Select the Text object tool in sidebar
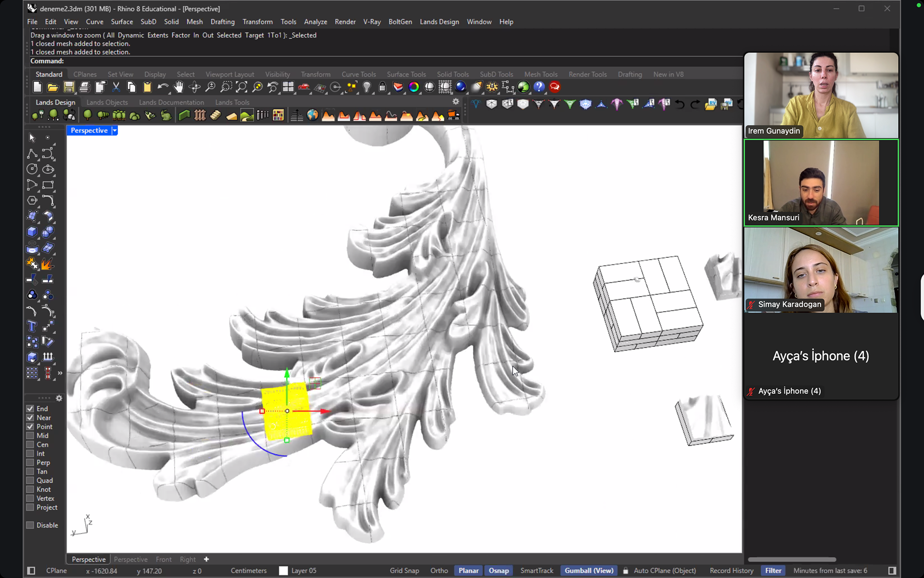Viewport: 924px width, 578px height. [x=32, y=326]
